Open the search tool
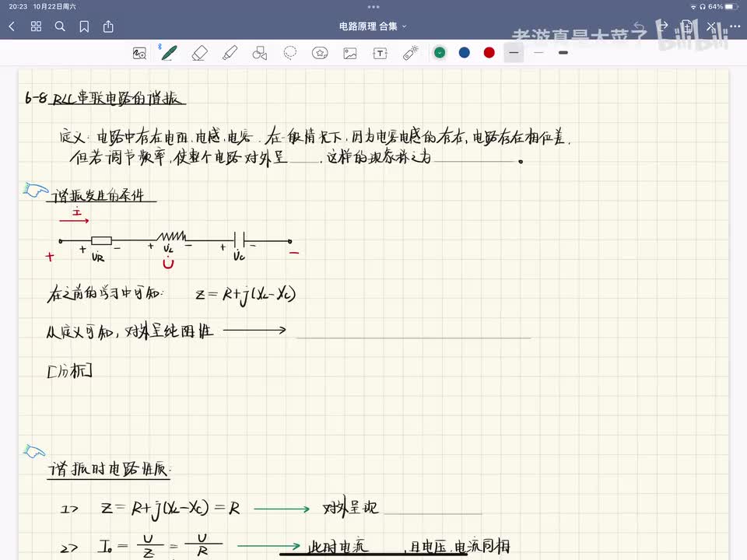 tap(60, 26)
